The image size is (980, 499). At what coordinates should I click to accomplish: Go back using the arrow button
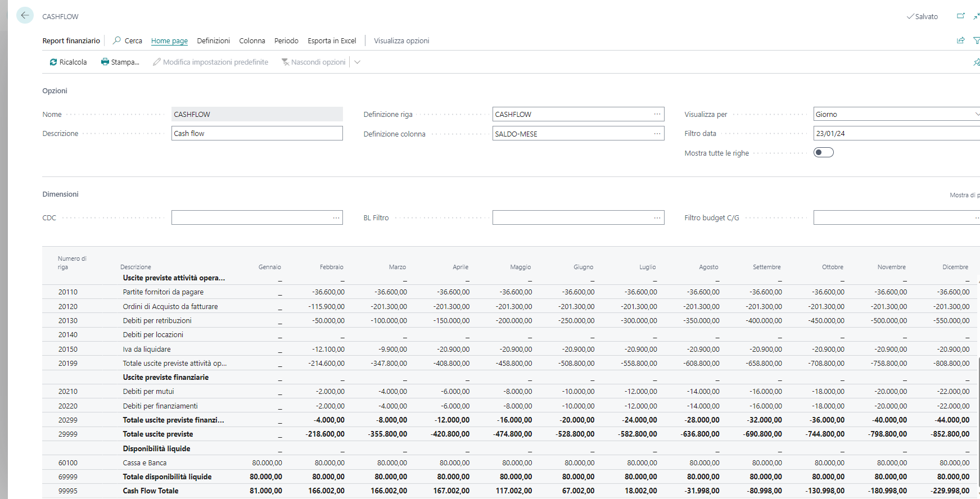pyautogui.click(x=25, y=16)
